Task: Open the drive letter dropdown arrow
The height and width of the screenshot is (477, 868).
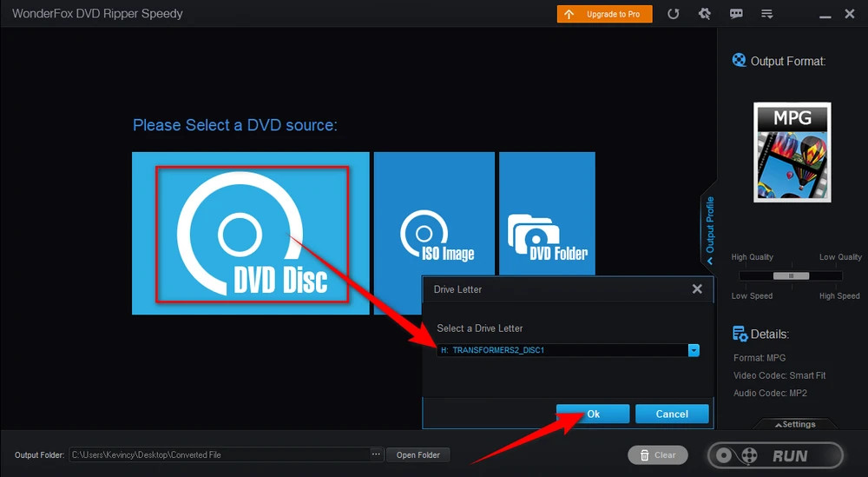Action: (x=694, y=350)
